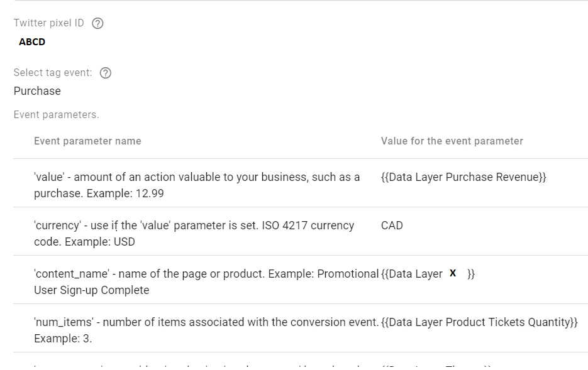Image resolution: width=588 pixels, height=370 pixels.
Task: Click the bold X in content_name value
Action: pos(453,273)
